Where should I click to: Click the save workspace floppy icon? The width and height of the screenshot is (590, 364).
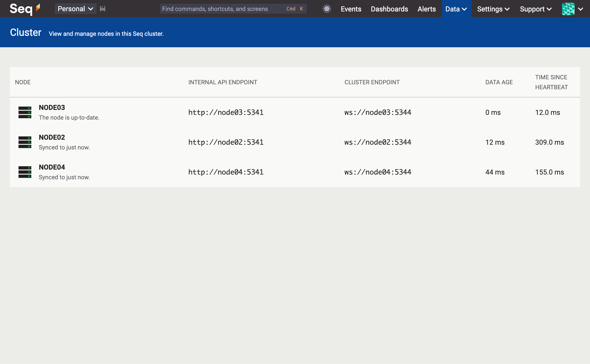pos(103,9)
